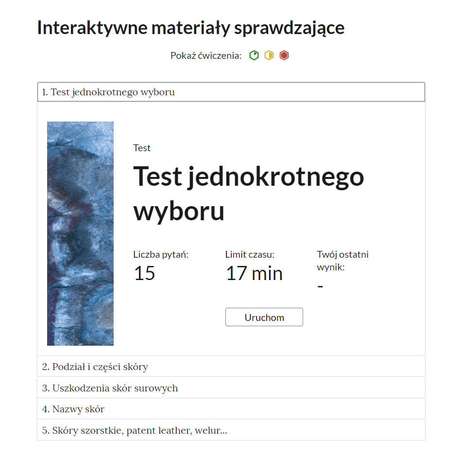Click the "Pokaż ćwiczenia" label
Viewport: 461px width, 476px height.
point(206,55)
